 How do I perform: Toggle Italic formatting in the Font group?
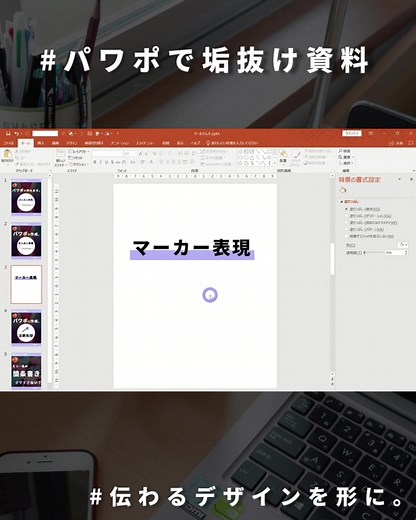click(101, 162)
